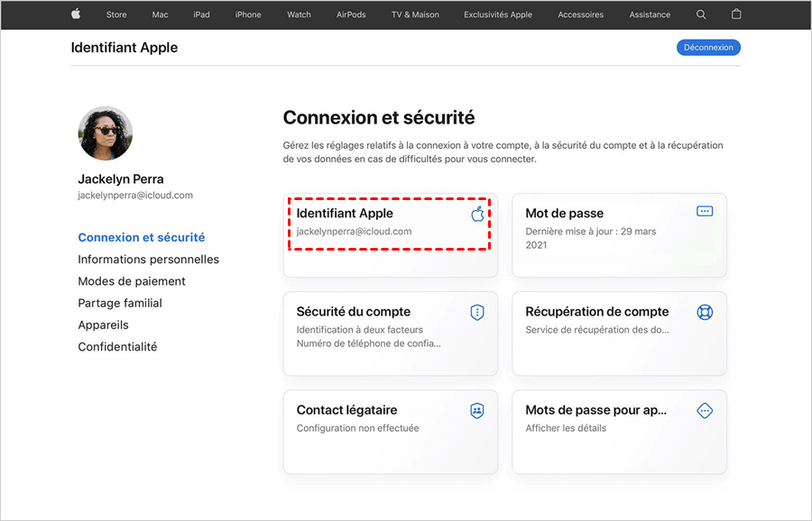Click the profile photo of Jackelyn Perra
The image size is (812, 521).
tap(106, 133)
